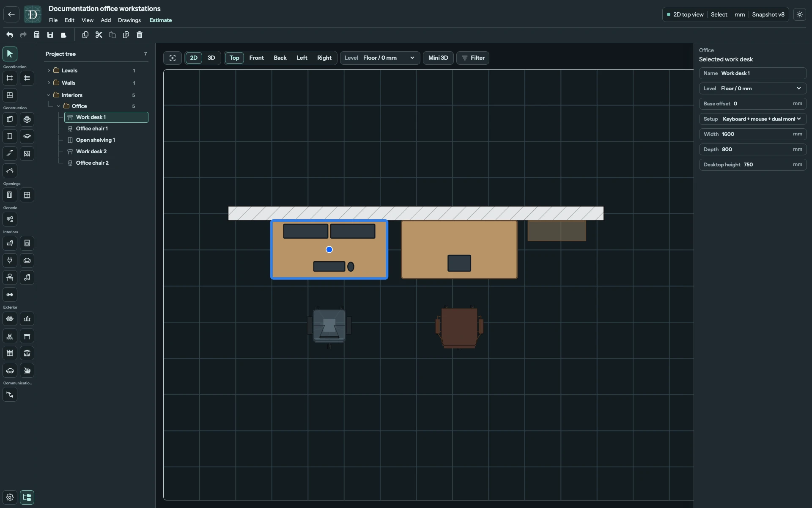Select the door opening tool
The height and width of the screenshot is (508, 812).
tap(10, 195)
